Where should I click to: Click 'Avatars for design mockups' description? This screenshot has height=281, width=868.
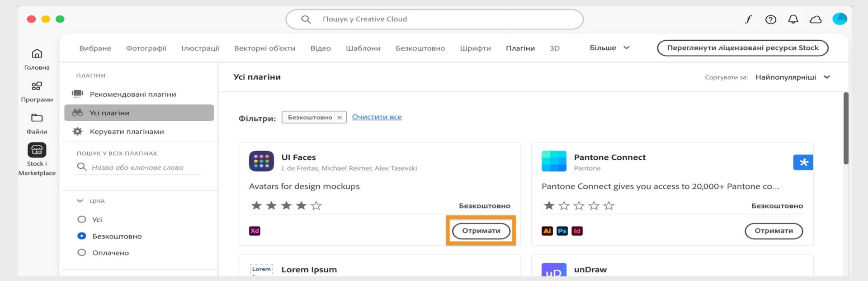[x=304, y=186]
